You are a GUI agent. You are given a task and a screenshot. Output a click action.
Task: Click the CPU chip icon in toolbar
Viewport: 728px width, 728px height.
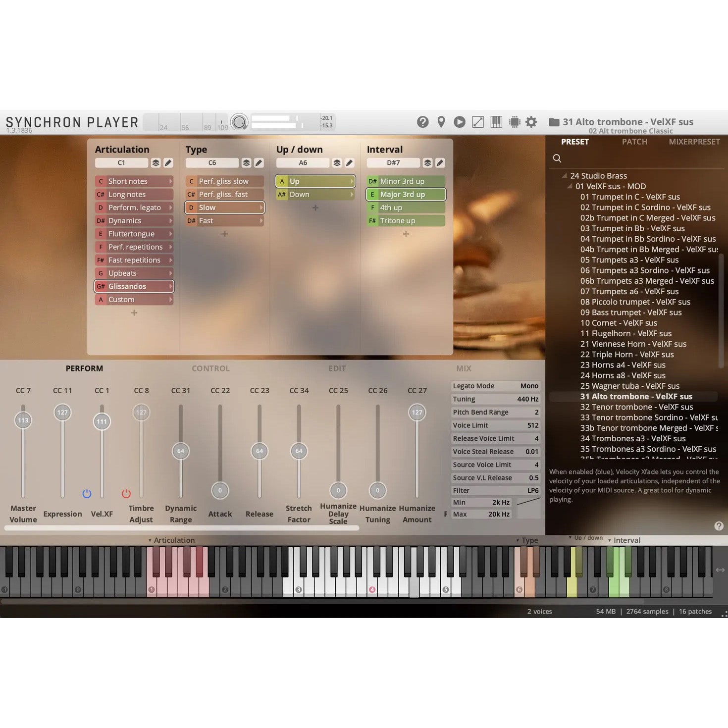pos(515,122)
